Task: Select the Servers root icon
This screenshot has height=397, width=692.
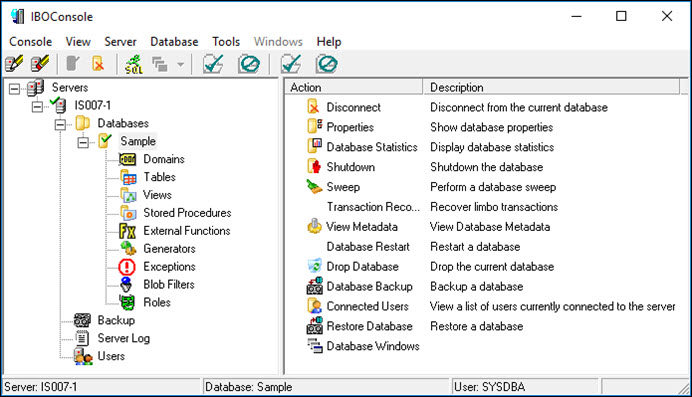Action: [35, 88]
